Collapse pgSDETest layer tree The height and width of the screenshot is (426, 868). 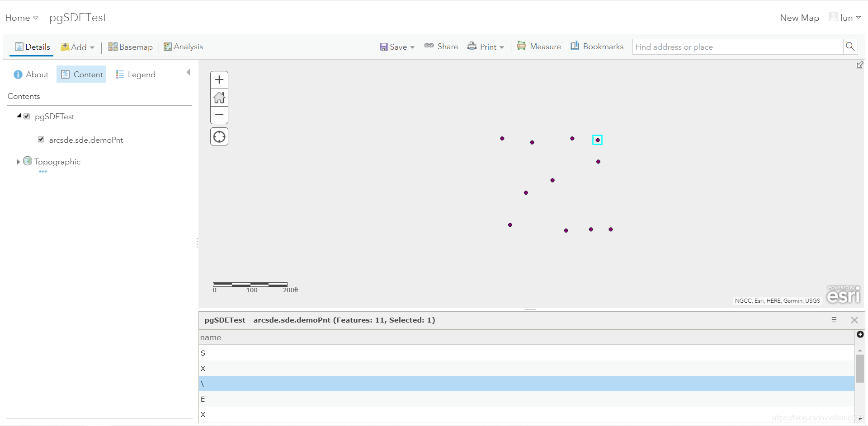click(19, 116)
